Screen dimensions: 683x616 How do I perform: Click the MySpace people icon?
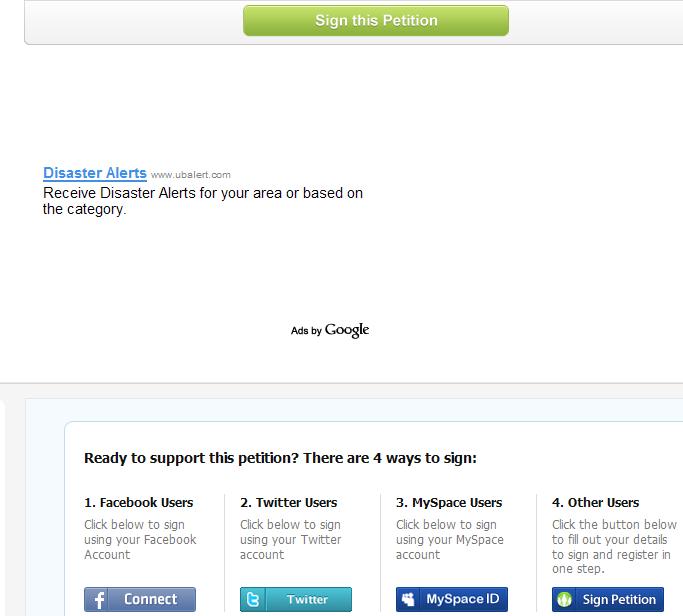pos(408,599)
